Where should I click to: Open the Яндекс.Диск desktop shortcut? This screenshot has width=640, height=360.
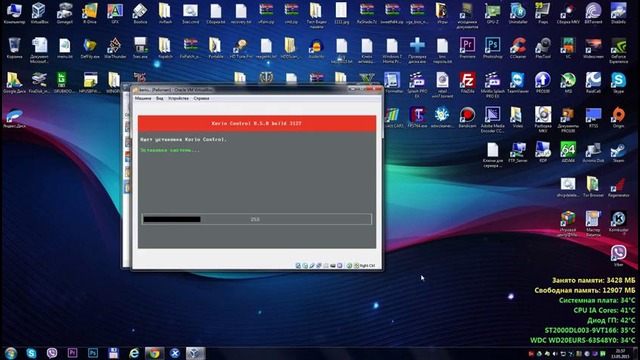click(x=14, y=118)
